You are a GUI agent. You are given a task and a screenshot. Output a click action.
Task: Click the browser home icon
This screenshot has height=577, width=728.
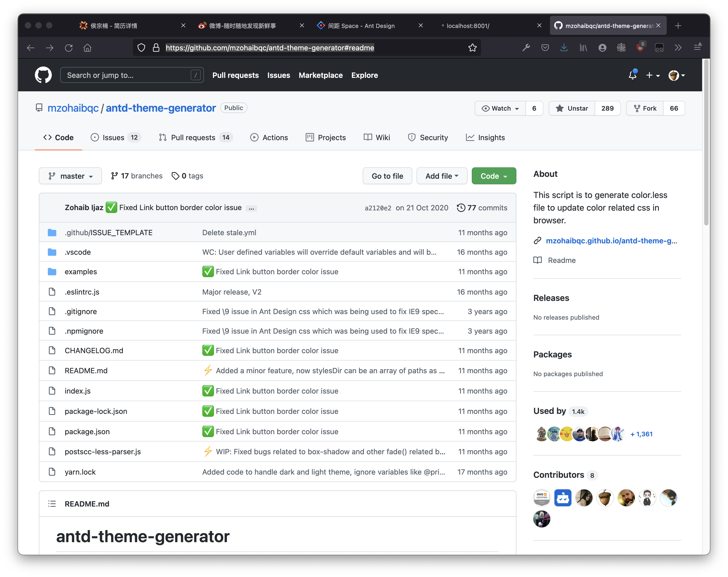coord(87,48)
